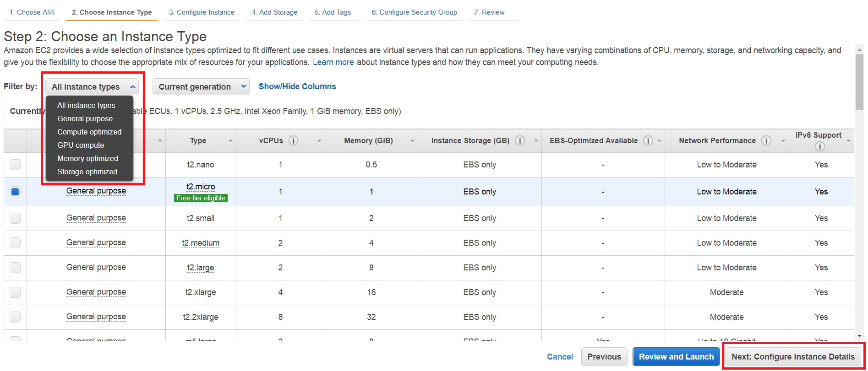The width and height of the screenshot is (868, 371).
Task: Open the Current generation filter dropdown
Action: pyautogui.click(x=201, y=87)
